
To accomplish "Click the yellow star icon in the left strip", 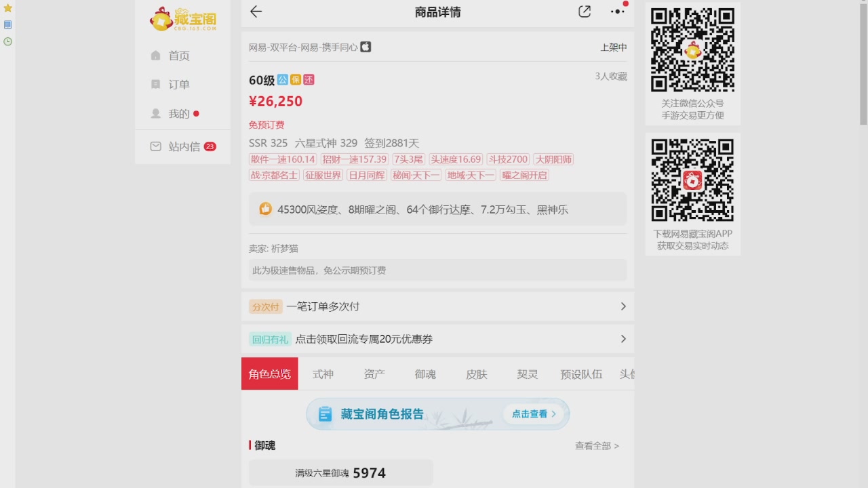I will coord(8,8).
